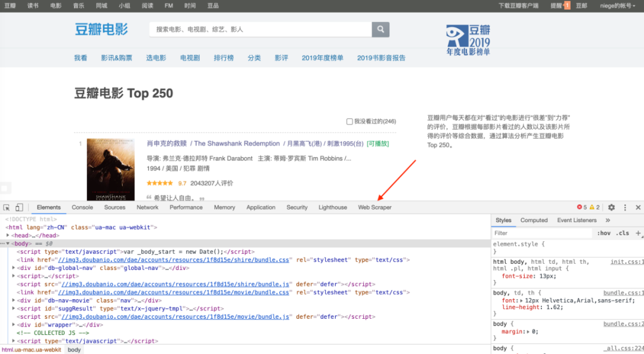Close the DevTools panel
Viewport: 644px width, 354px height.
638,208
